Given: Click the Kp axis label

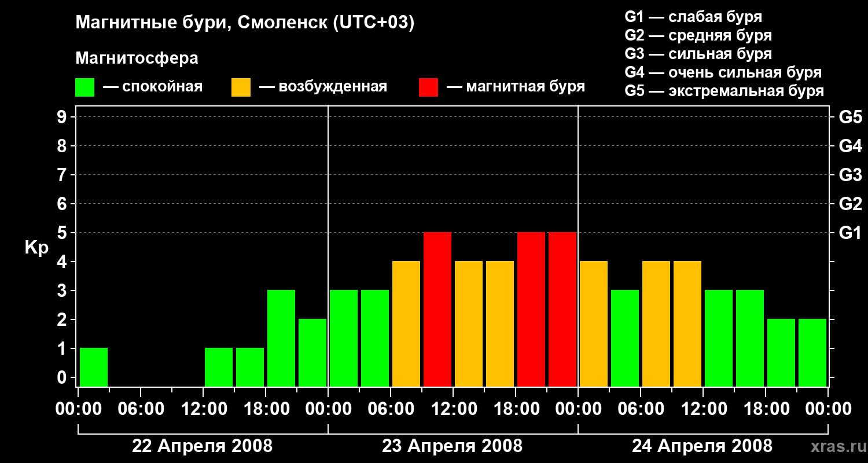Looking at the screenshot, I should coord(36,248).
